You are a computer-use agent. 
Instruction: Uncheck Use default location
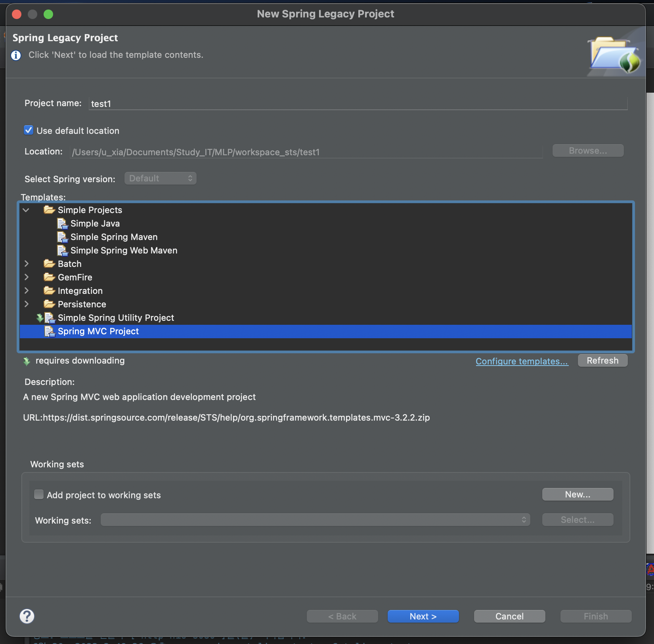click(x=29, y=130)
